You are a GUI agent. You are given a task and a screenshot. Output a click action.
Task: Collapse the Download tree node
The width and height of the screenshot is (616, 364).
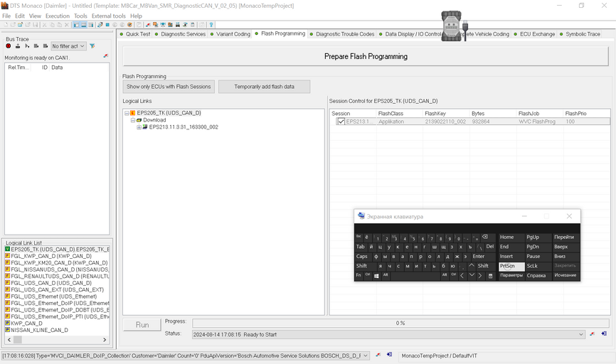(x=133, y=120)
